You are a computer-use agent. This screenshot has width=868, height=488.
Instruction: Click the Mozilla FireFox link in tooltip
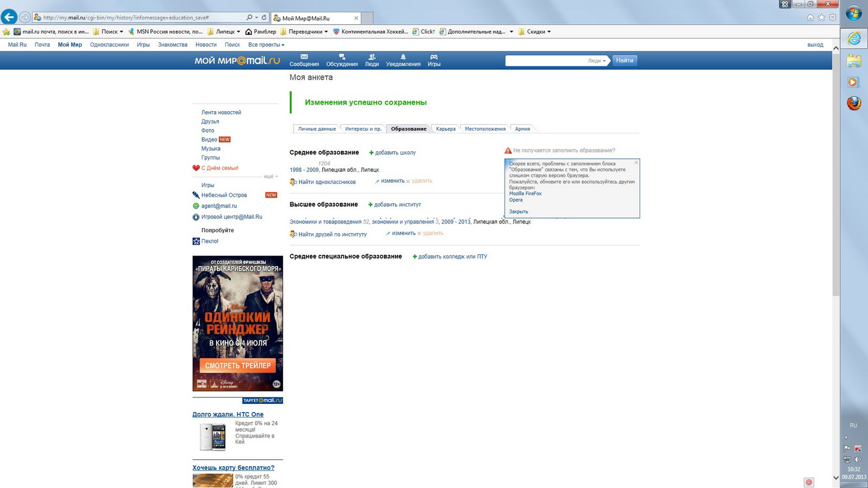525,194
